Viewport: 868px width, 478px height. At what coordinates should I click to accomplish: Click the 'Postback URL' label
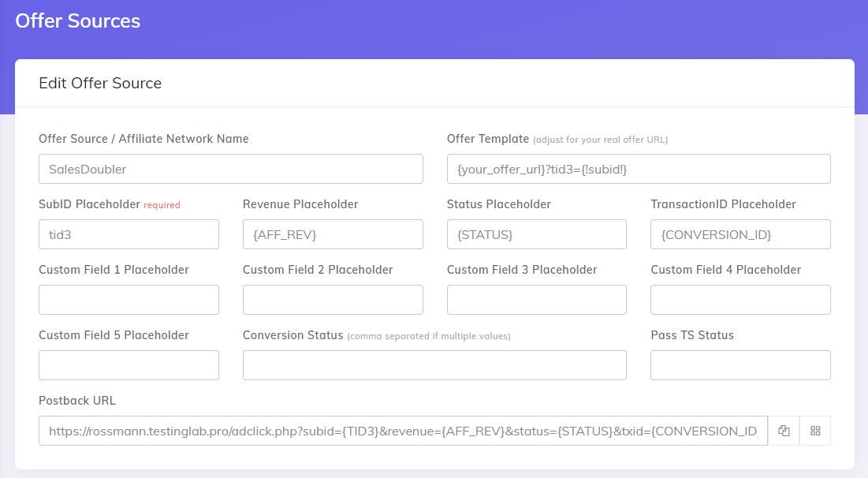(x=77, y=401)
